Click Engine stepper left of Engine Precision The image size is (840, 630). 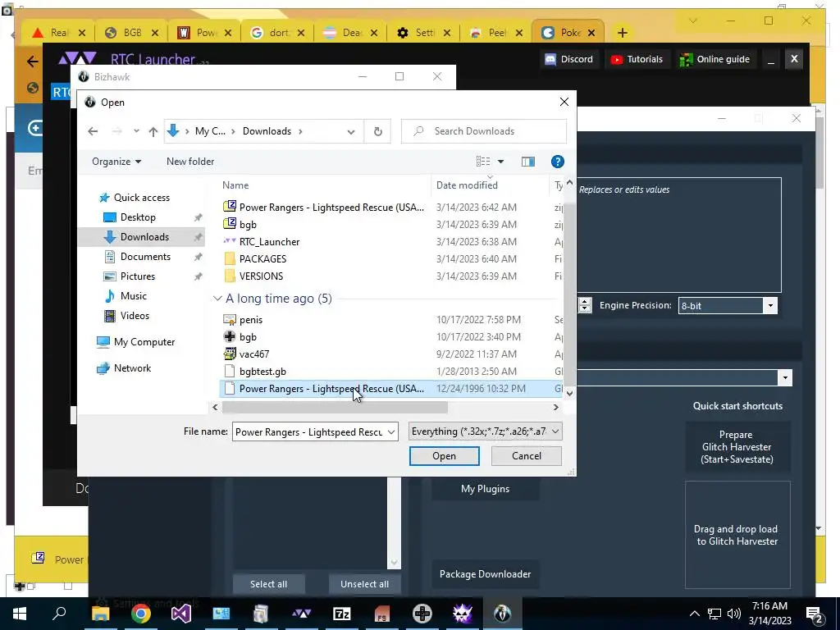point(585,305)
